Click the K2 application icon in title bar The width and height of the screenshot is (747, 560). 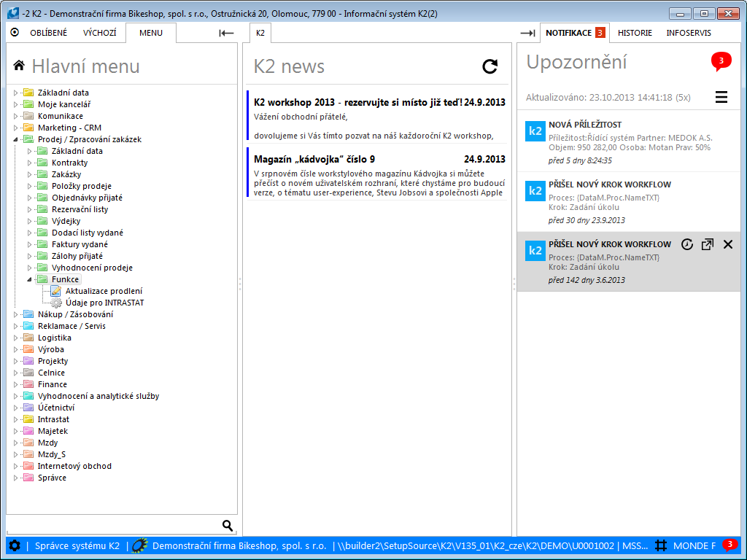tap(13, 13)
